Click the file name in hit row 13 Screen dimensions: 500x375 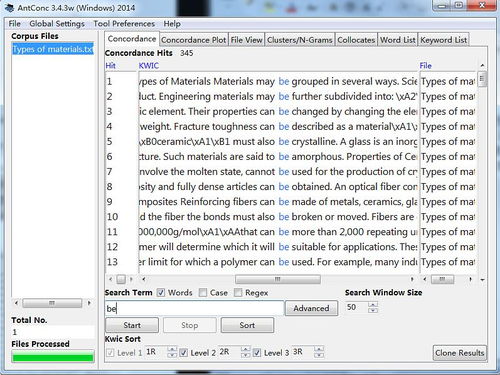click(448, 262)
